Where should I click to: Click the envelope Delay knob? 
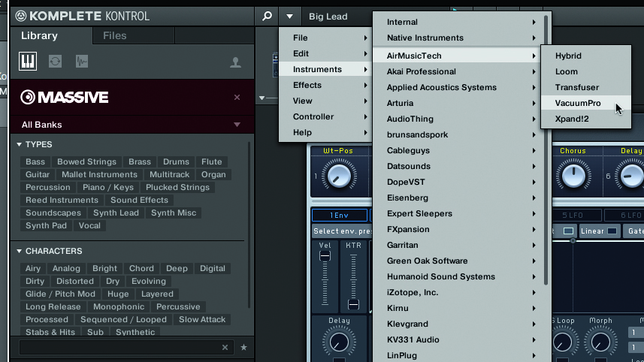coord(339,342)
